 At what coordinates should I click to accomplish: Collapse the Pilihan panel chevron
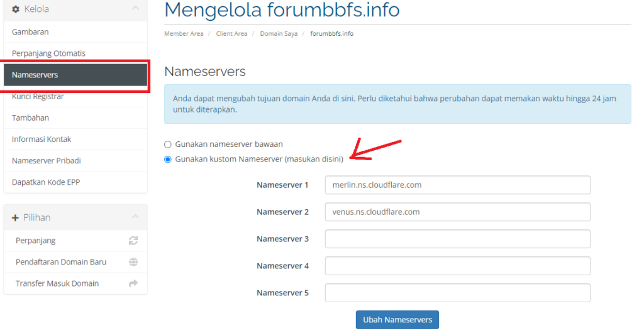coord(135,217)
